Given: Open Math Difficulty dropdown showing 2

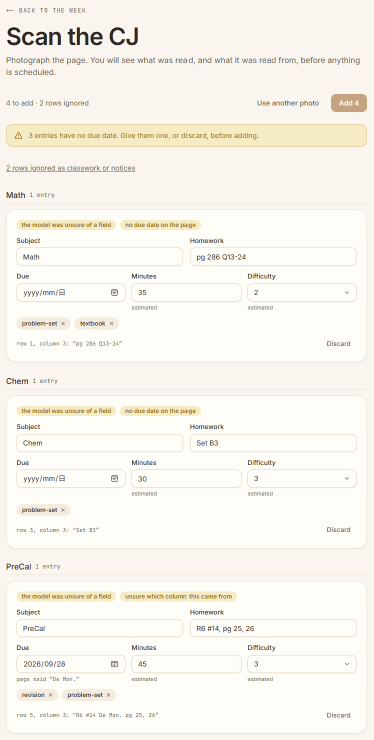Looking at the screenshot, I should coord(302,293).
